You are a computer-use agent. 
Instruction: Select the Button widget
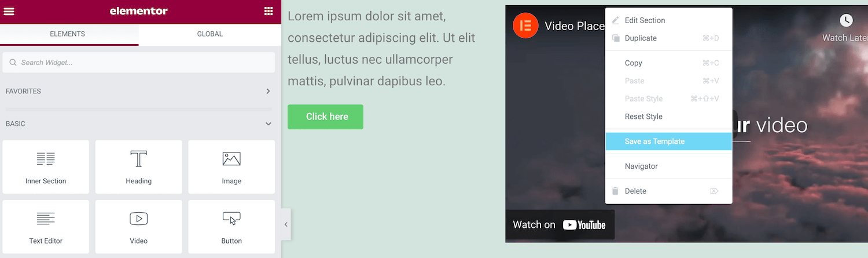pos(231,227)
